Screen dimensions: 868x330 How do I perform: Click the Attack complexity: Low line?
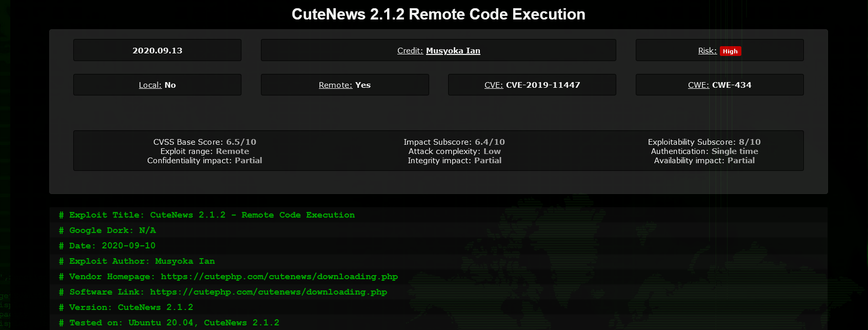click(454, 151)
